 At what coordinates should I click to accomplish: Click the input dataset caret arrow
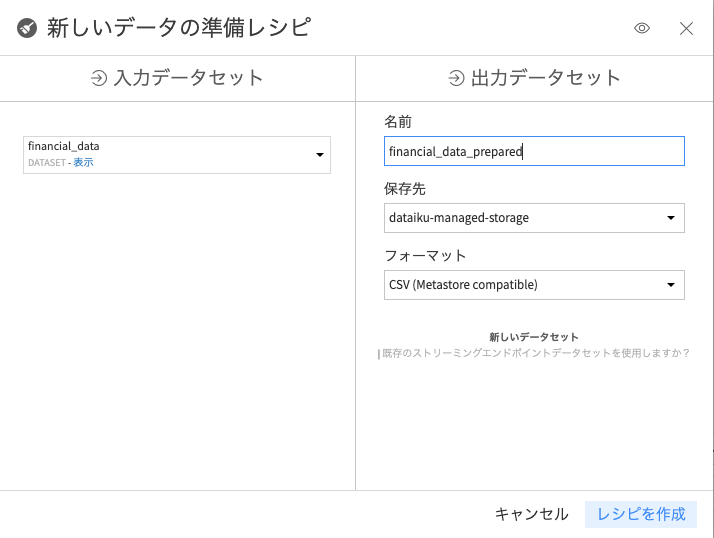[x=319, y=155]
